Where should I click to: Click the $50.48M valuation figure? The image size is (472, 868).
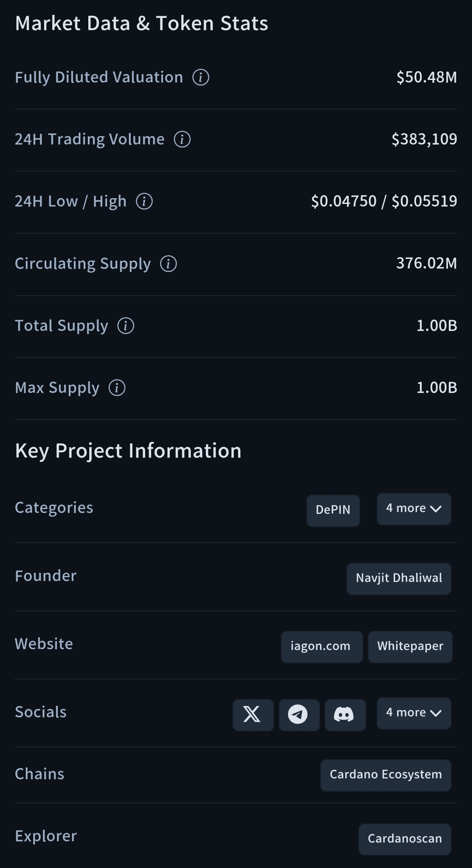426,77
